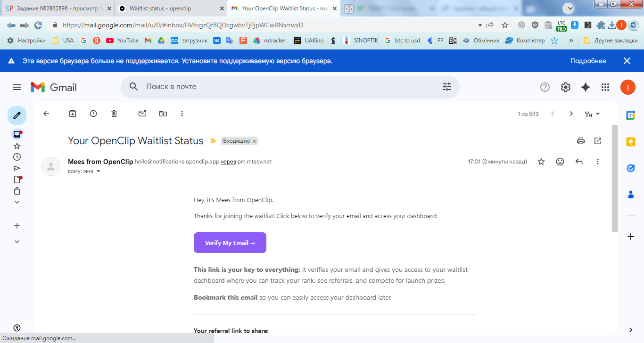Open Snoozed mail in the sidebar
Screen dimensions: 644x343
tap(17, 157)
